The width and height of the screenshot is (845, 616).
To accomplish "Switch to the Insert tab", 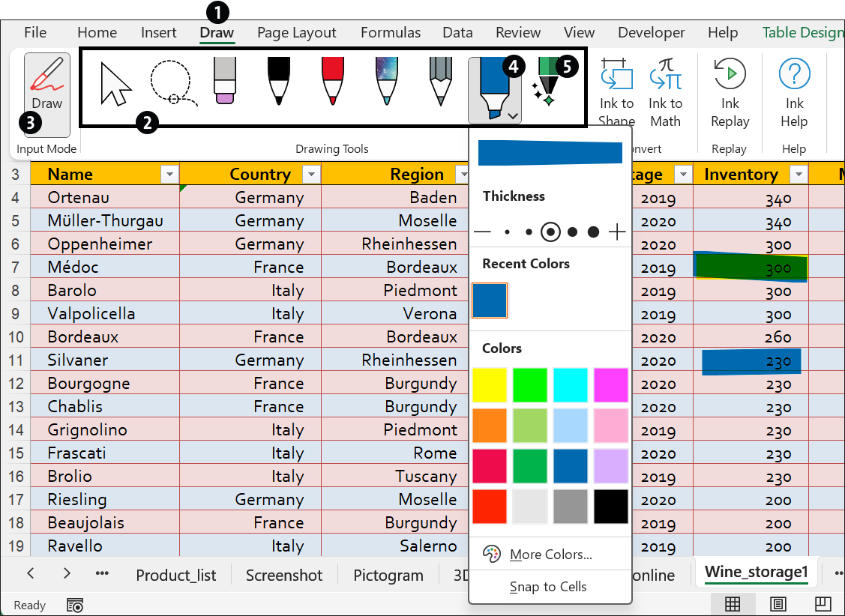I will (158, 32).
